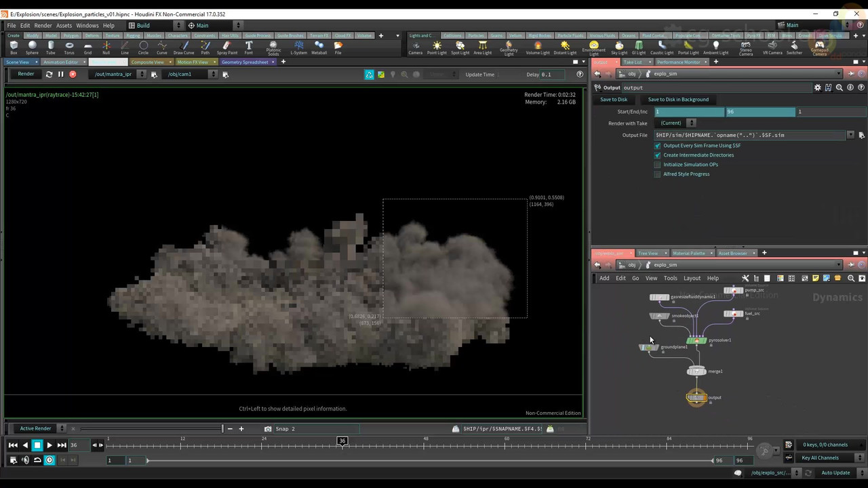Click the Switcher shelf tool
The width and height of the screenshot is (868, 488).
[794, 48]
